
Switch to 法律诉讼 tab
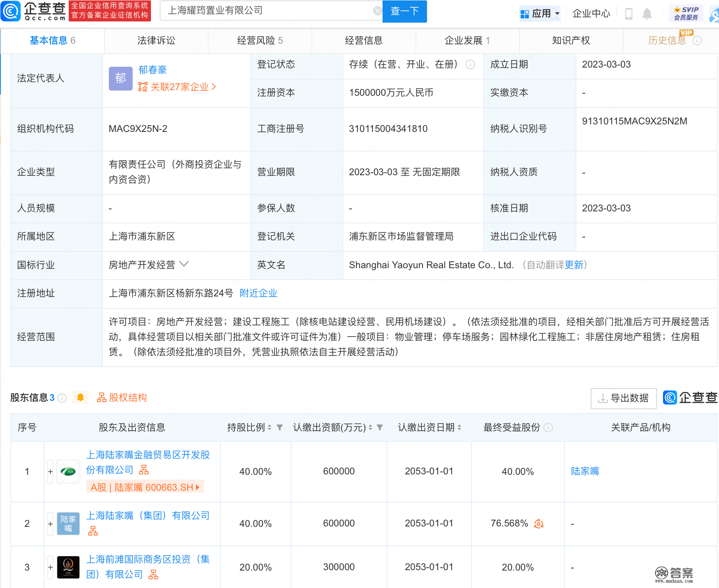pyautogui.click(x=156, y=41)
